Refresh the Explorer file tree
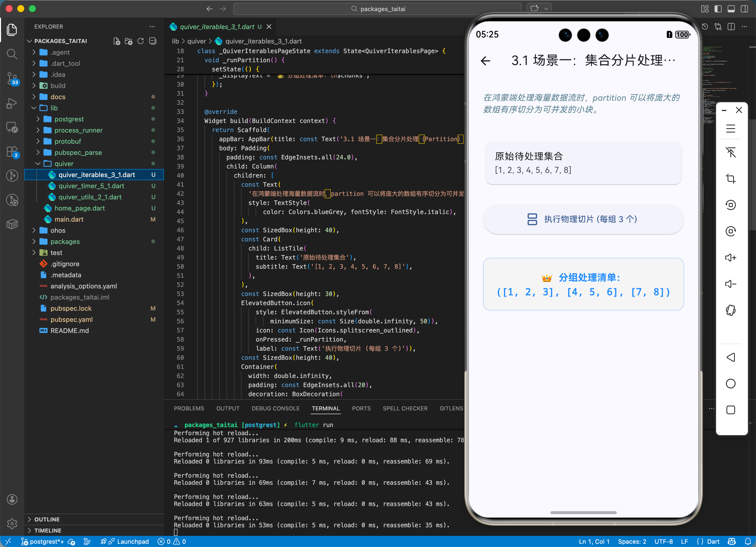Screen dimensions: 756x547 (x=141, y=41)
